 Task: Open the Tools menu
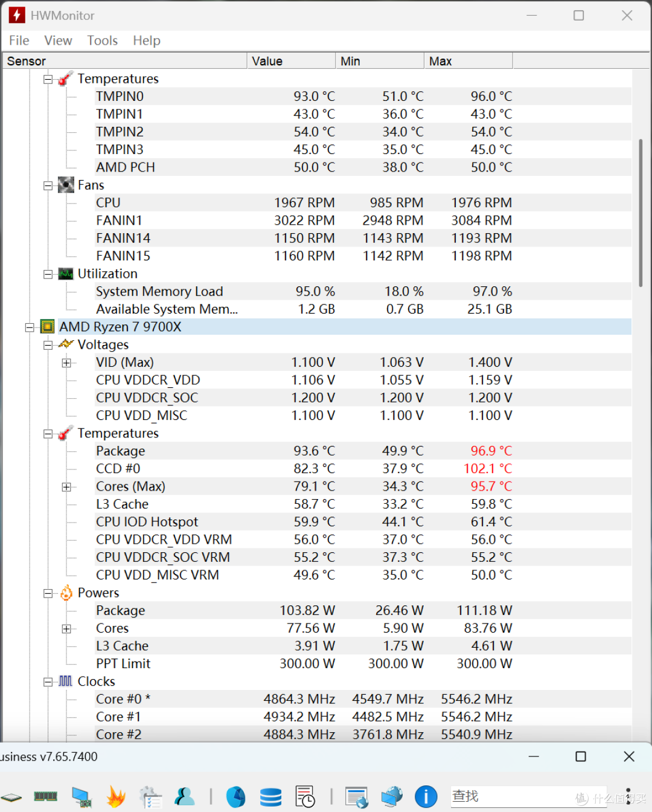102,40
